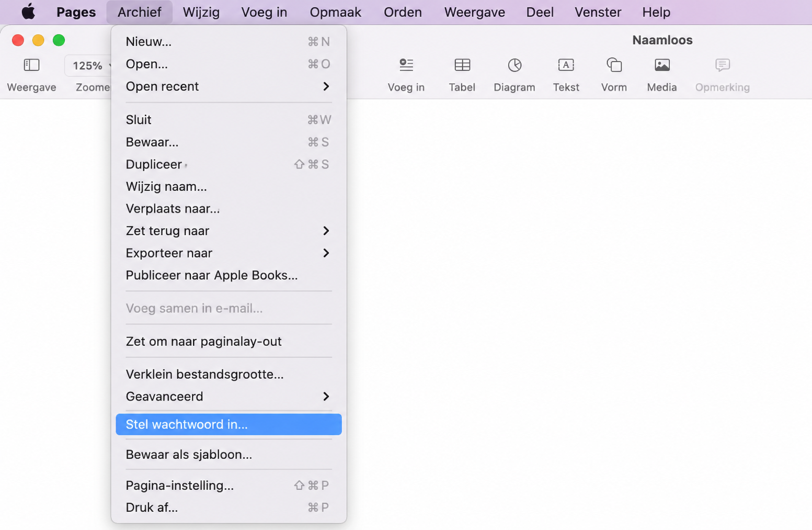The height and width of the screenshot is (530, 812).
Task: Select the Vorm shape tool
Action: coord(614,65)
